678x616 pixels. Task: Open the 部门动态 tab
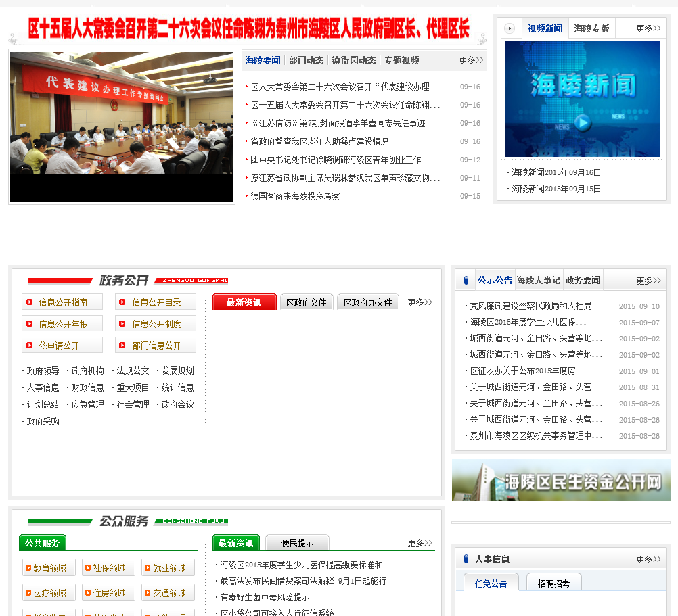click(x=306, y=60)
